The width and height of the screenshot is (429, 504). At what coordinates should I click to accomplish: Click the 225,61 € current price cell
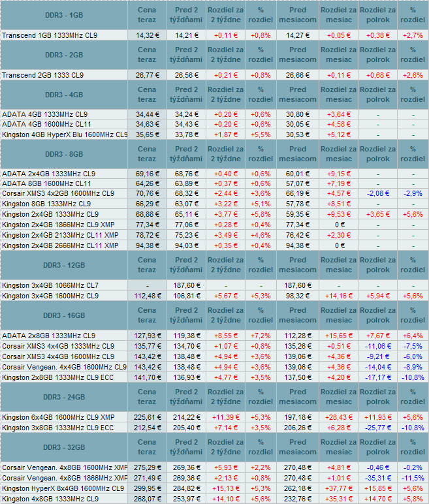pyautogui.click(x=148, y=418)
